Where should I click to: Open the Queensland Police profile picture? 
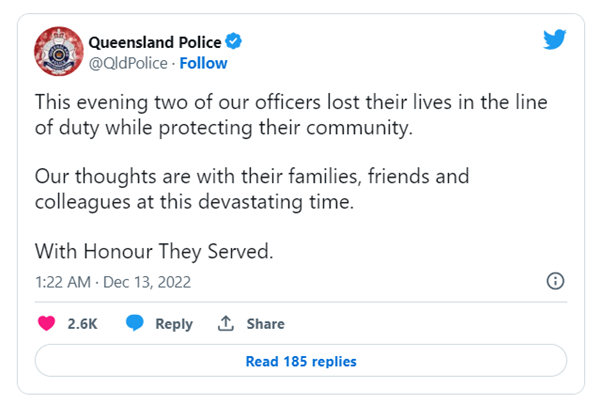[59, 52]
